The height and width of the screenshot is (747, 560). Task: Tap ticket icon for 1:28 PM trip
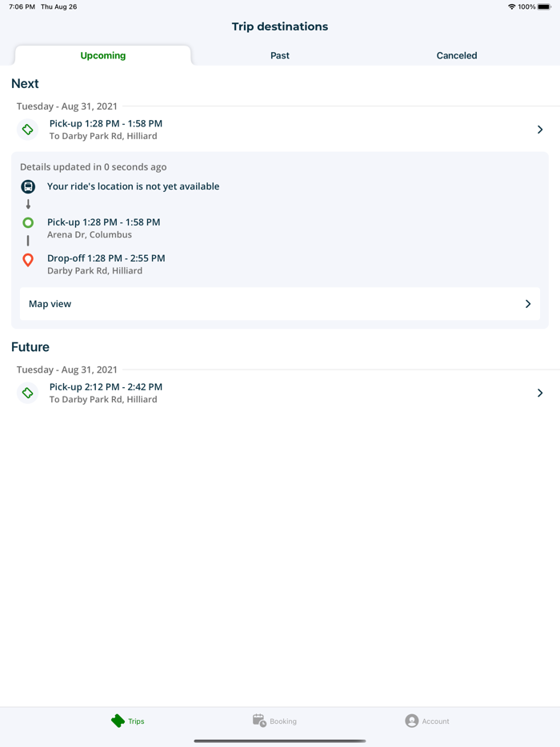[x=28, y=130]
